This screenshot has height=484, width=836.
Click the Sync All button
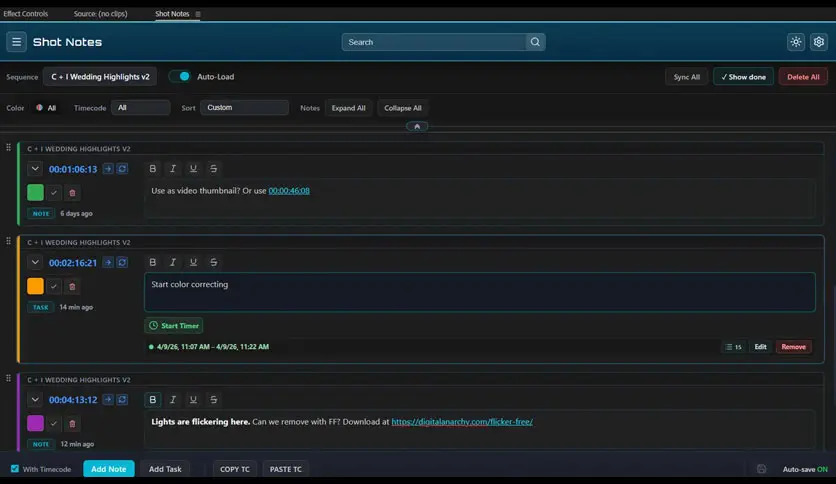(x=686, y=77)
